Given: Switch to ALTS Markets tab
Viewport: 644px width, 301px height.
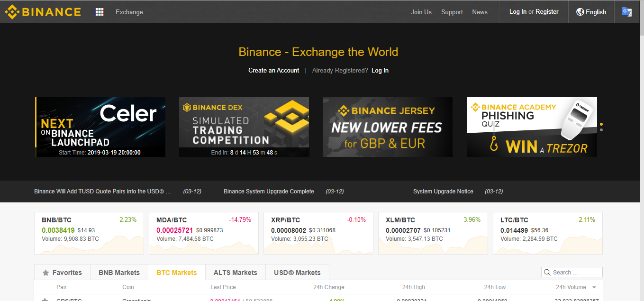Looking at the screenshot, I should (235, 273).
